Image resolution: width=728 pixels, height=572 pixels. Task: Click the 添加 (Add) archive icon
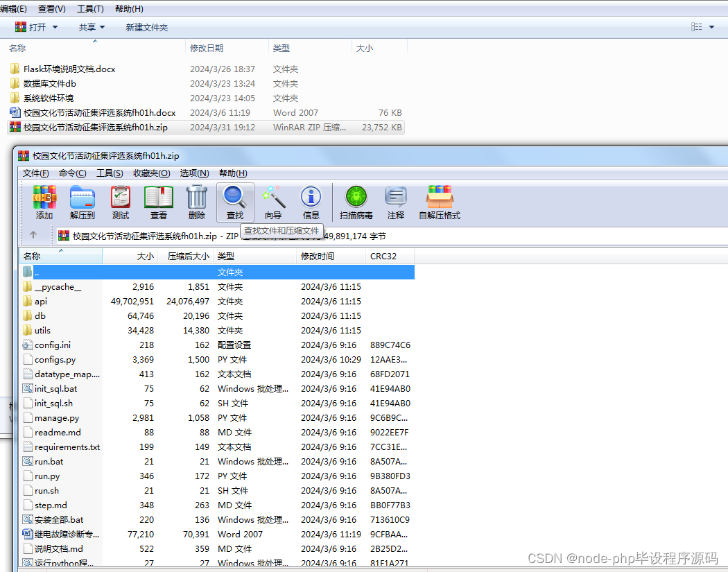coord(44,201)
